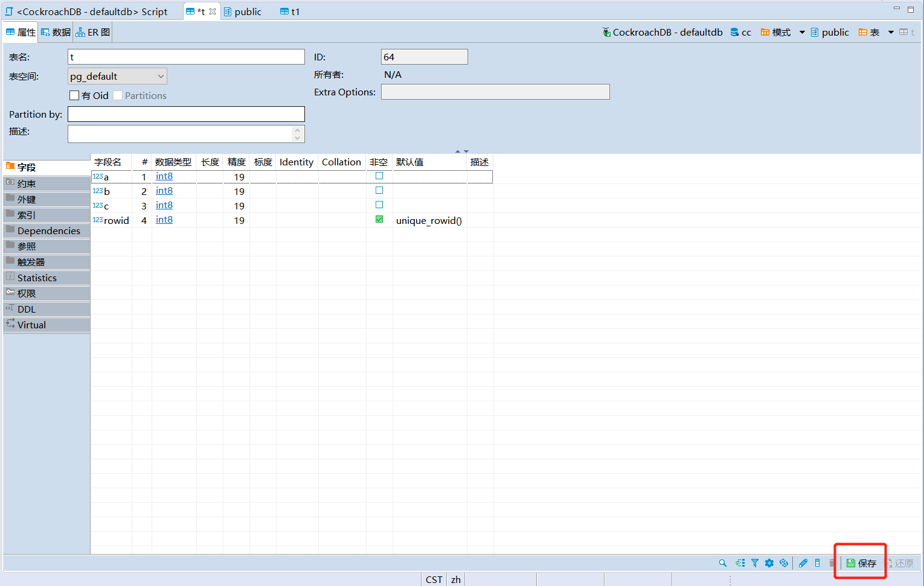Viewport: 924px width, 586px height.
Task: Switch to the 数据 data tab
Action: pyautogui.click(x=56, y=33)
